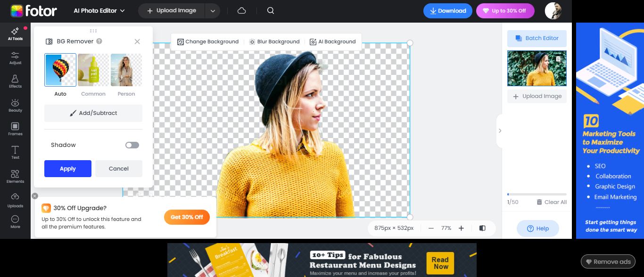Viewport: 644px width, 277px height.
Task: Choose Change Background option
Action: click(208, 42)
